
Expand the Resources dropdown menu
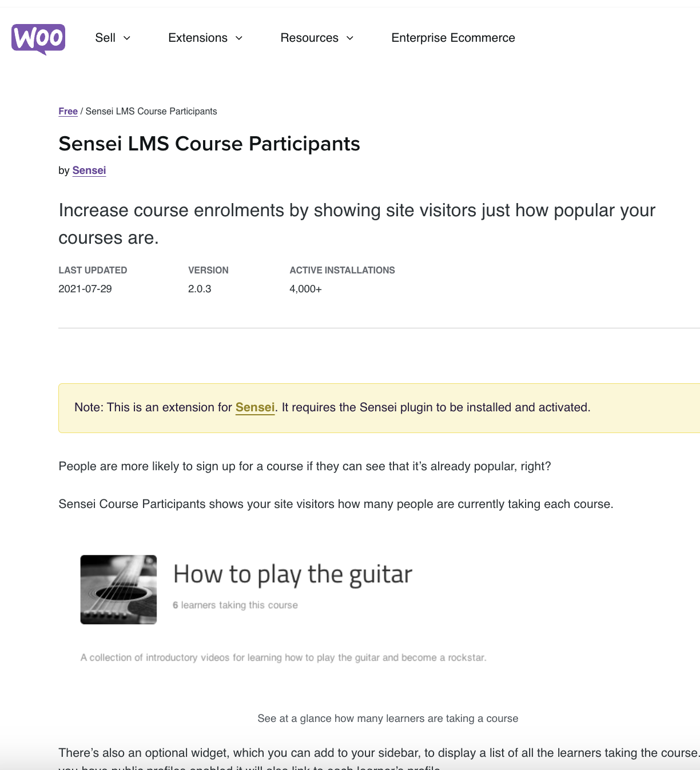click(x=316, y=38)
